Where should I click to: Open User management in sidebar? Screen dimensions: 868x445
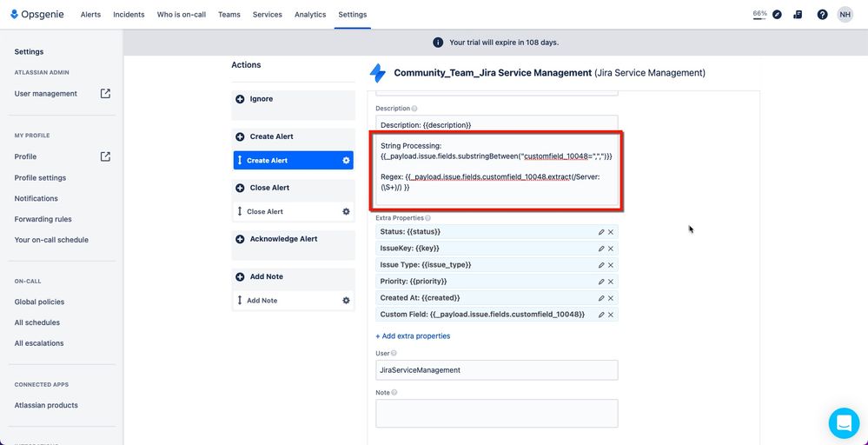tap(46, 94)
